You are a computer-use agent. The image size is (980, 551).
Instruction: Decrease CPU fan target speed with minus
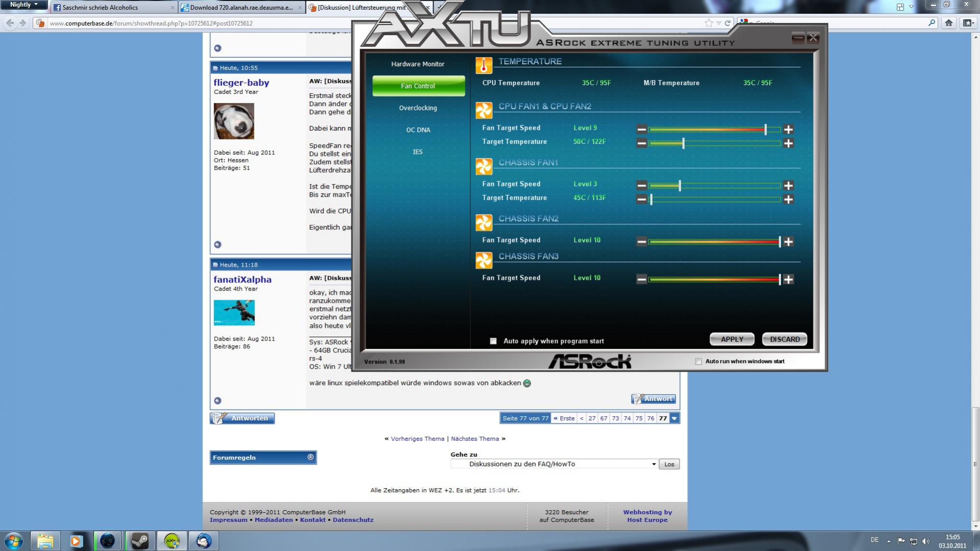(x=641, y=129)
